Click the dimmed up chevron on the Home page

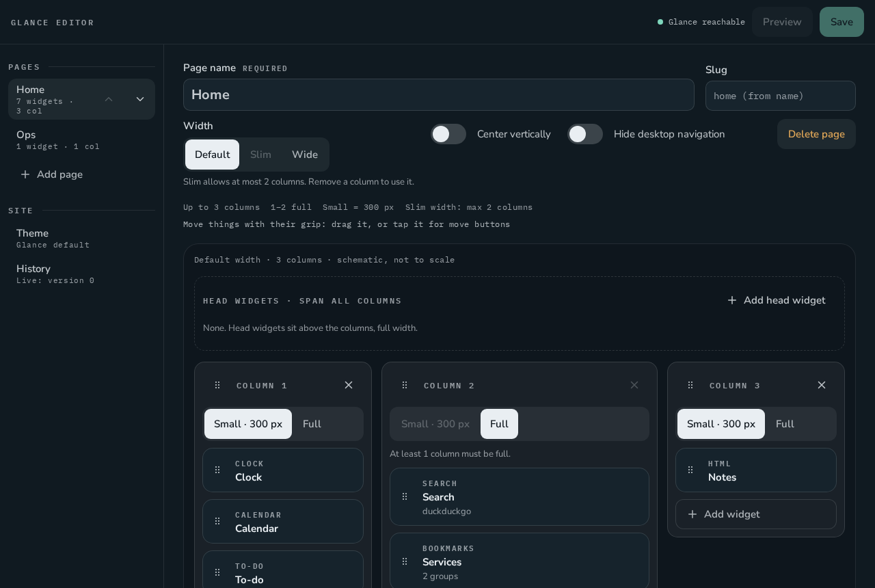109,99
